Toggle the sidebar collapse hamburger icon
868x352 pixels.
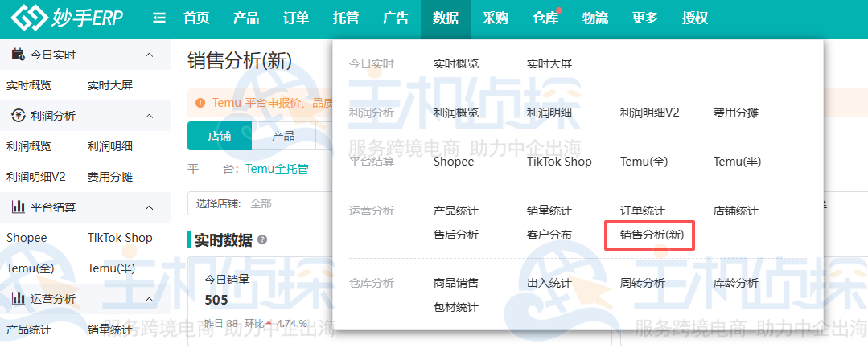point(159,18)
